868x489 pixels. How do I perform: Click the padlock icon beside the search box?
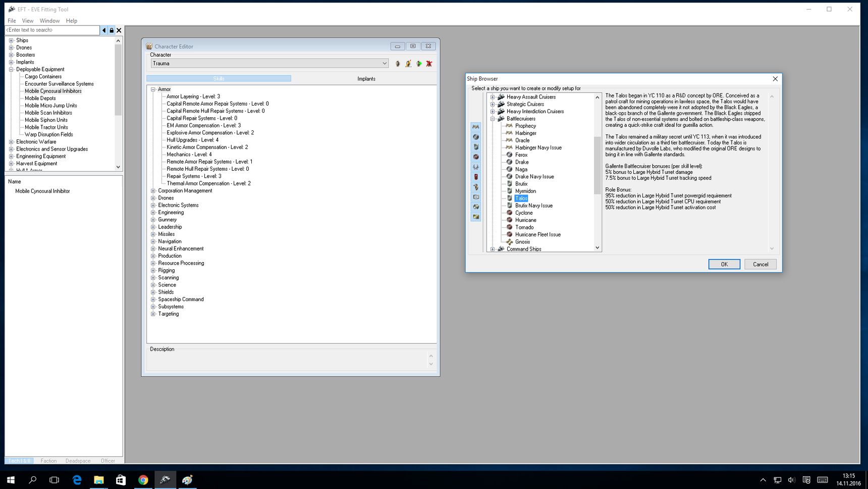[x=112, y=30]
